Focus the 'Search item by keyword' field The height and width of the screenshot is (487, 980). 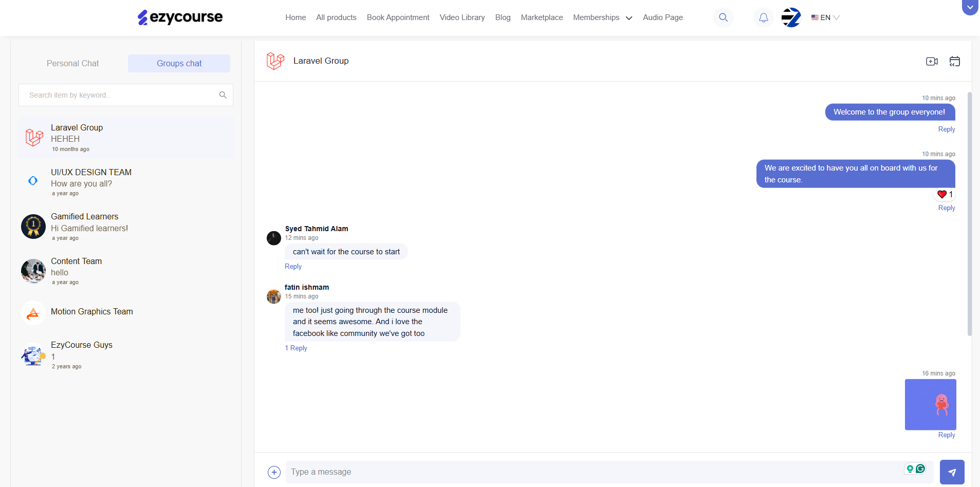[126, 95]
